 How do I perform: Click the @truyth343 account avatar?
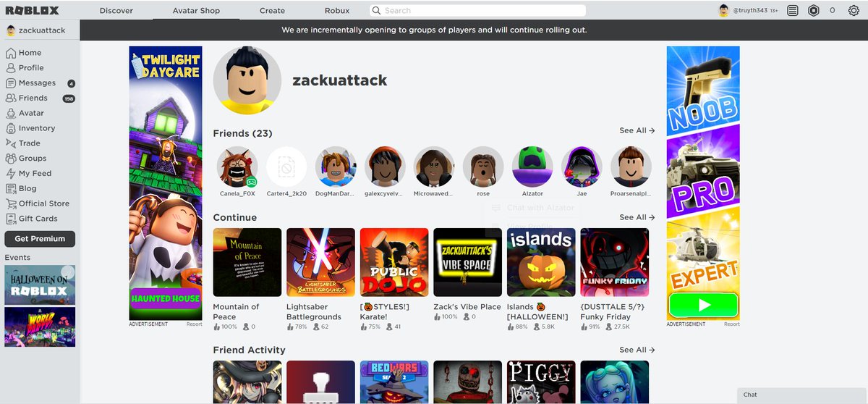pos(723,11)
